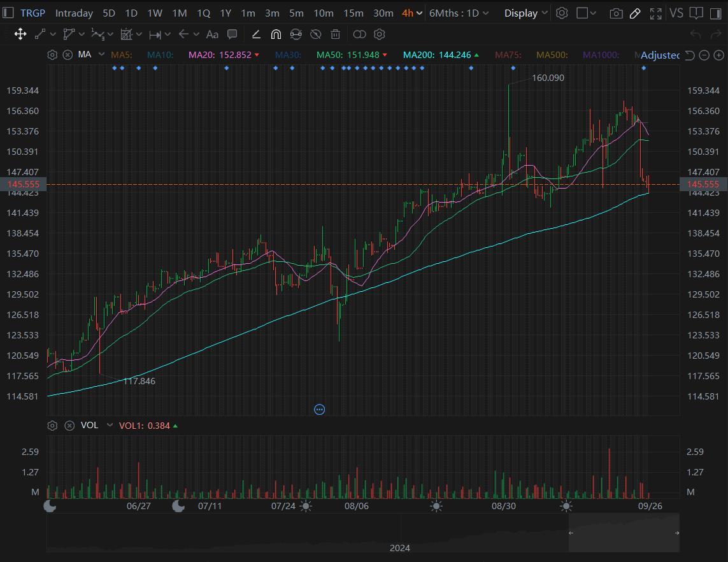
Task: Open MA indicator settings gear
Action: (52, 55)
